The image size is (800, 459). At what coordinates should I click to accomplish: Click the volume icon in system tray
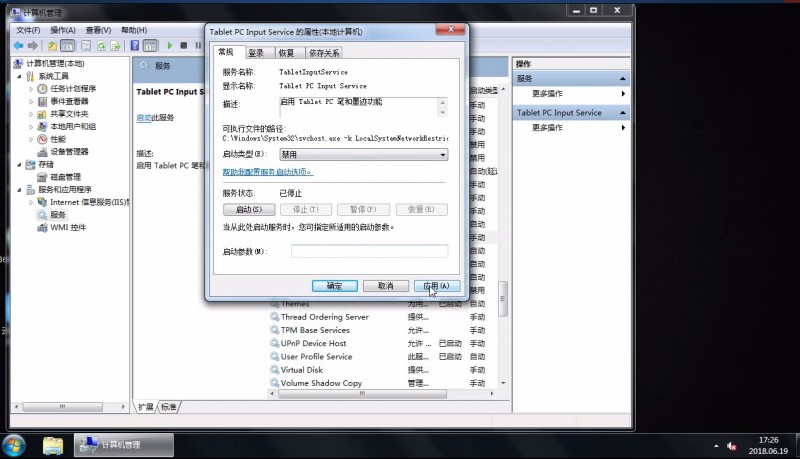point(732,446)
